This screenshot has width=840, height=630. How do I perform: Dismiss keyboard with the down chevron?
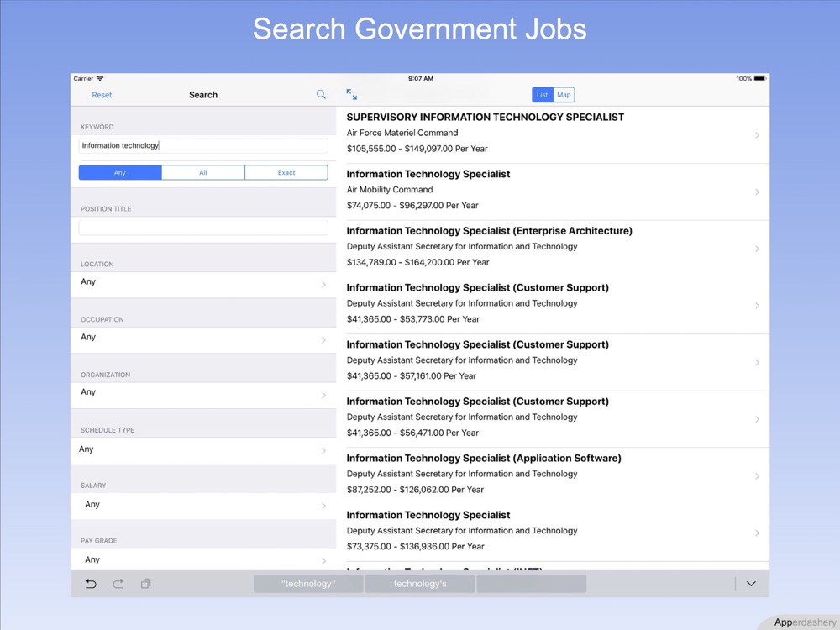click(751, 584)
